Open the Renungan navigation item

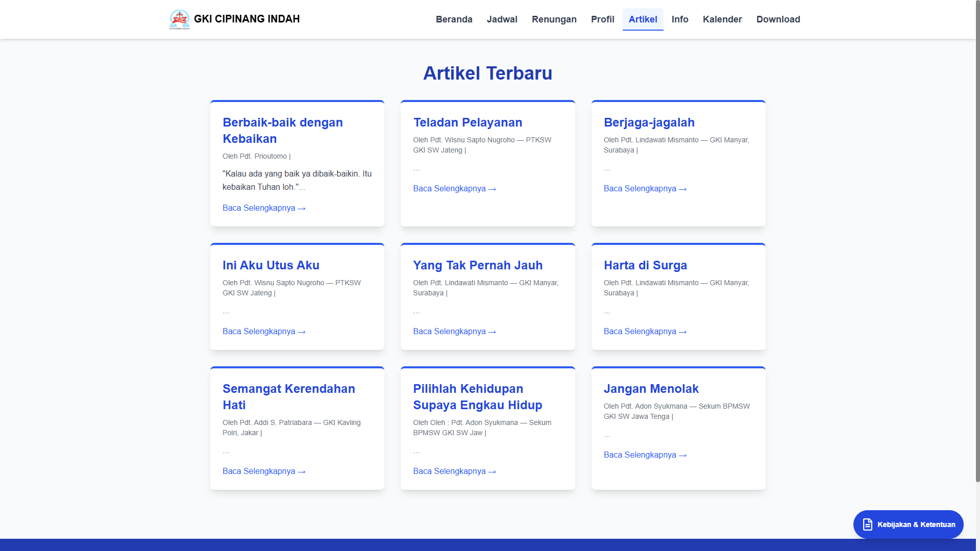[554, 19]
